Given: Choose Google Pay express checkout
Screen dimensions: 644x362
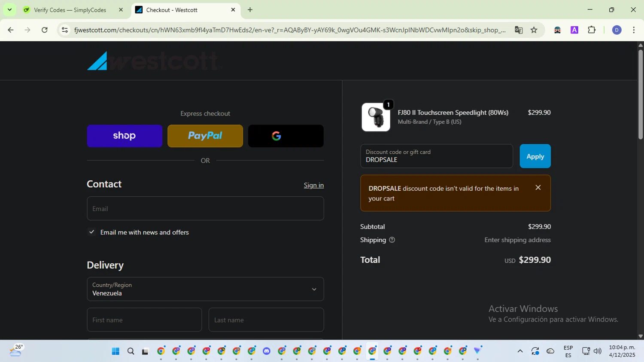Looking at the screenshot, I should point(286,136).
